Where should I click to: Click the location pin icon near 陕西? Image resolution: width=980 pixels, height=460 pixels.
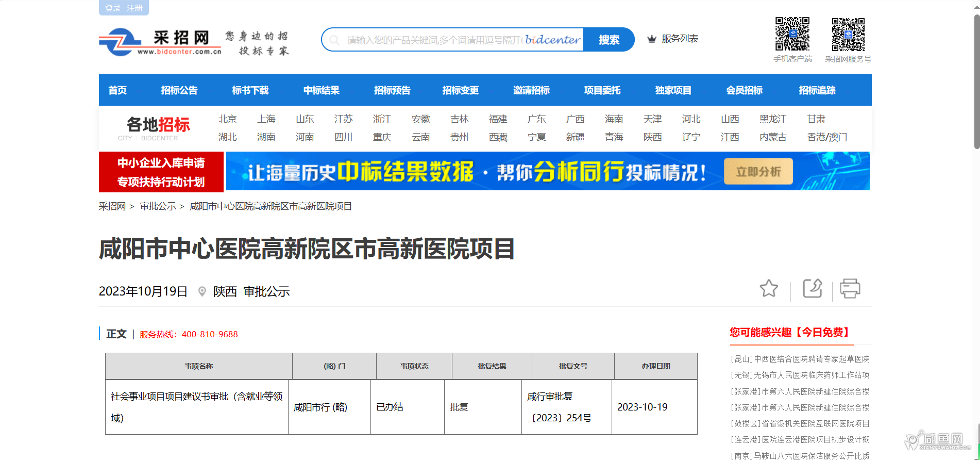[x=202, y=291]
